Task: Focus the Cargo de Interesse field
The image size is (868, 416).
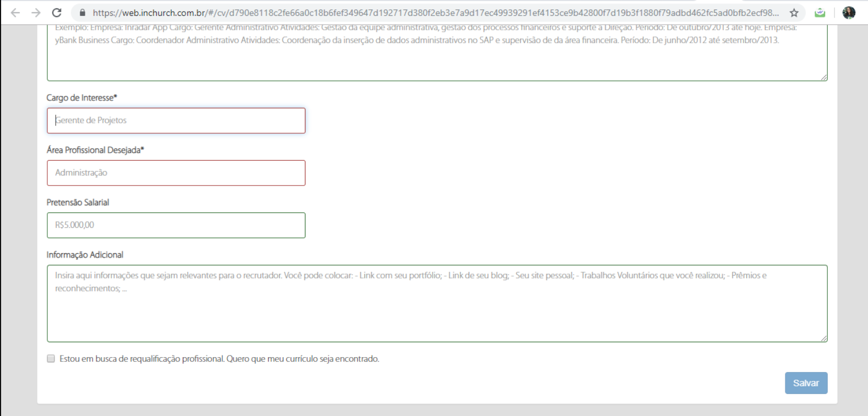Action: click(176, 121)
